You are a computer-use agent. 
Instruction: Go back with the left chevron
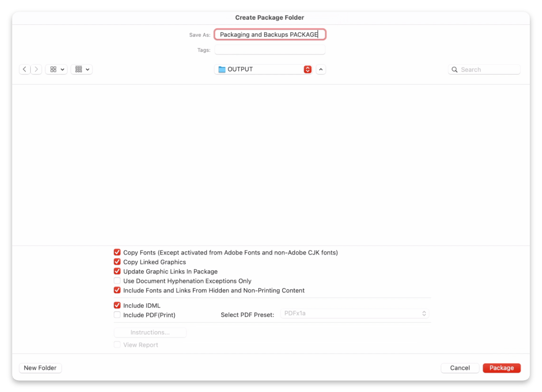coord(25,70)
